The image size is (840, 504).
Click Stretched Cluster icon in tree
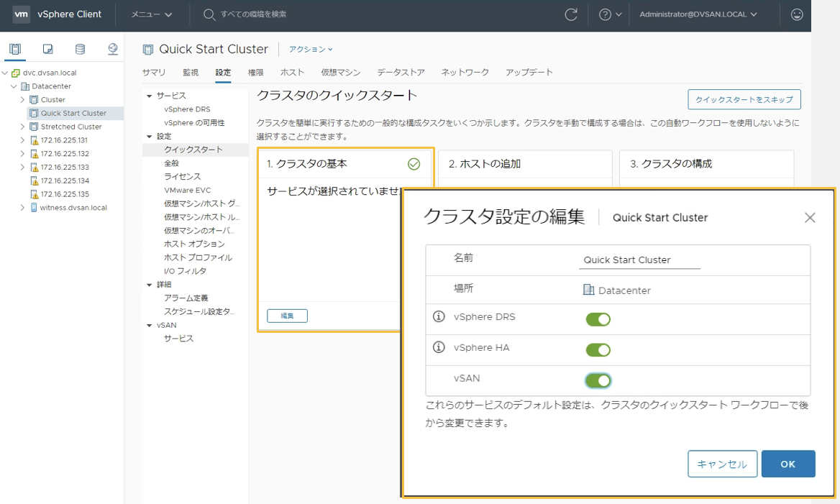34,127
